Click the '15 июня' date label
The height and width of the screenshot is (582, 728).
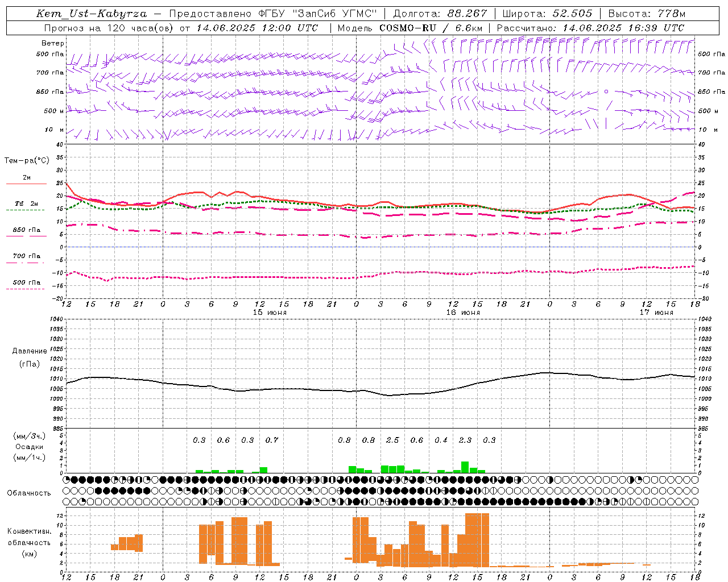(270, 313)
